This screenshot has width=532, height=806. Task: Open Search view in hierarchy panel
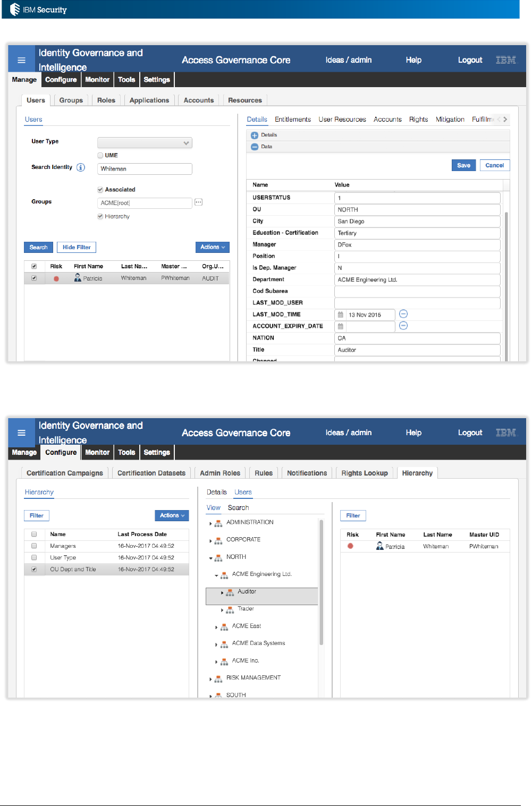point(238,508)
